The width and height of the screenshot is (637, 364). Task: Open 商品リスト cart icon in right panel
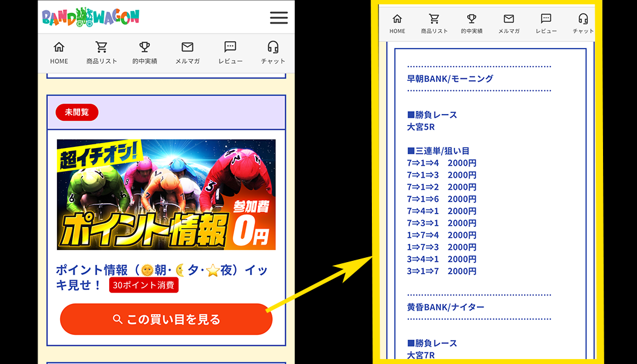[434, 19]
